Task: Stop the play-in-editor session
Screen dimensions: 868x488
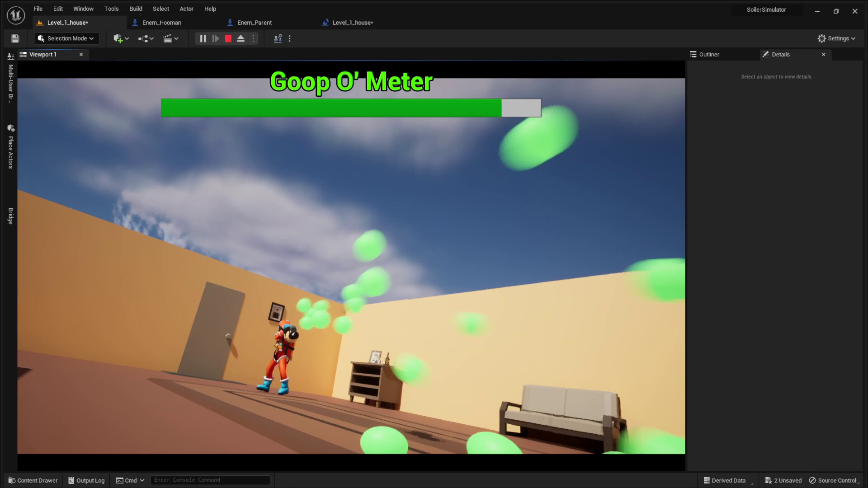Action: tap(228, 38)
